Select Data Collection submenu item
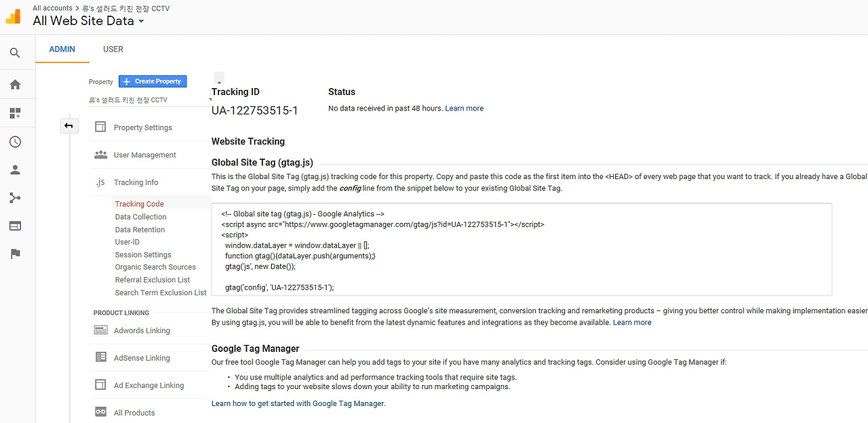868x423 pixels. point(141,217)
